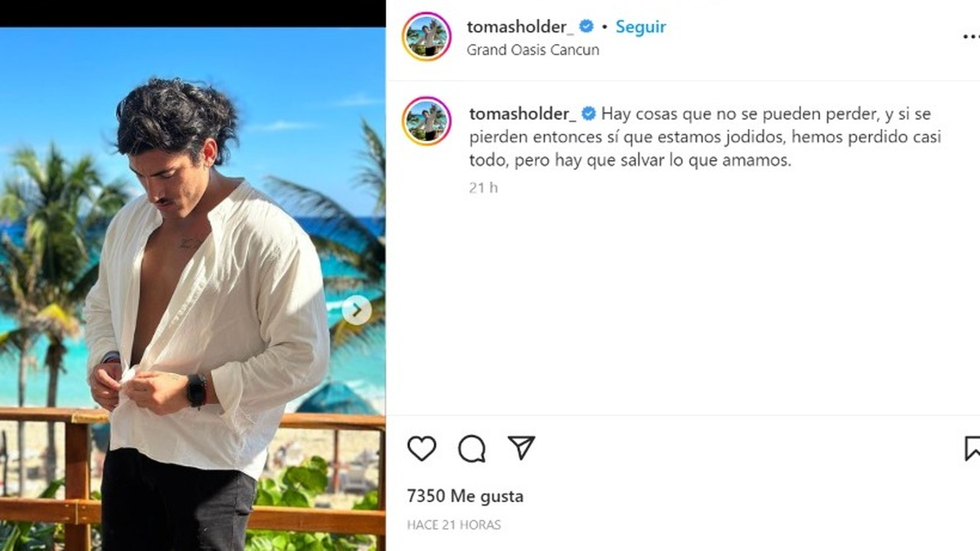Viewport: 980px width, 551px height.
Task: Click the beach photo of the man
Action: [193, 289]
